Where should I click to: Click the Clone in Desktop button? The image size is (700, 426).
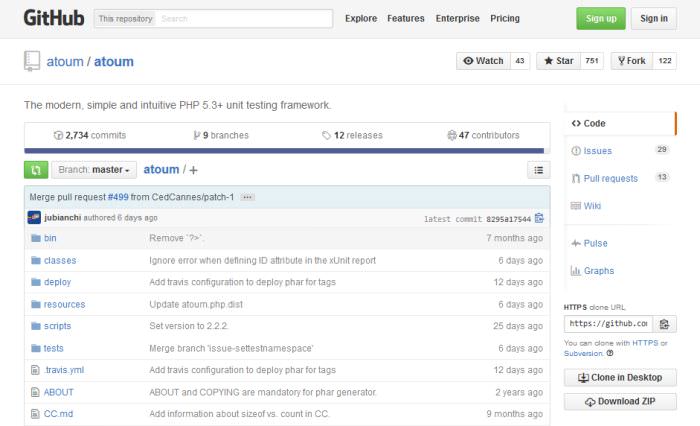tap(620, 377)
